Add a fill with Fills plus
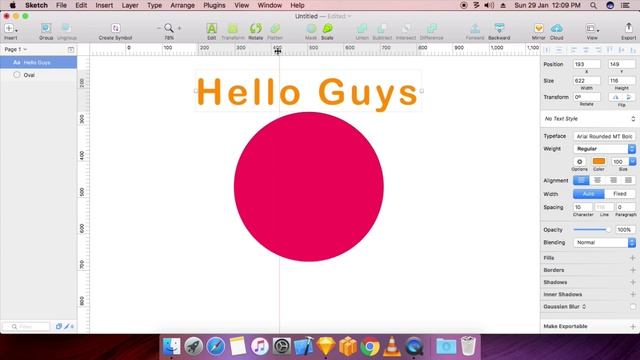The width and height of the screenshot is (640, 360). point(632,258)
